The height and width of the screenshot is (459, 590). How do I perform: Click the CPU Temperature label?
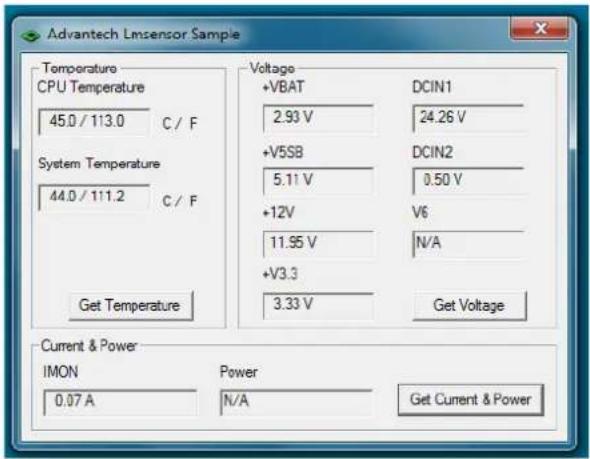pos(91,88)
